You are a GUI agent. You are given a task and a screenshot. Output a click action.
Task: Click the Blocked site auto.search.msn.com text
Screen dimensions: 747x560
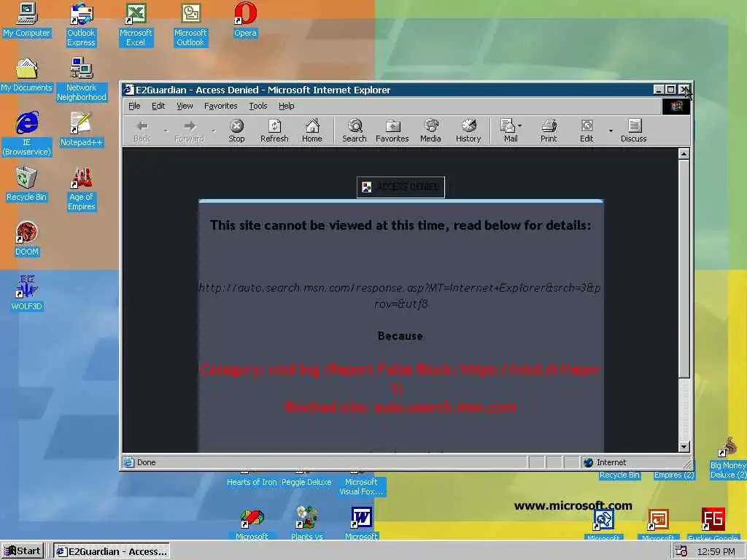pyautogui.click(x=400, y=407)
